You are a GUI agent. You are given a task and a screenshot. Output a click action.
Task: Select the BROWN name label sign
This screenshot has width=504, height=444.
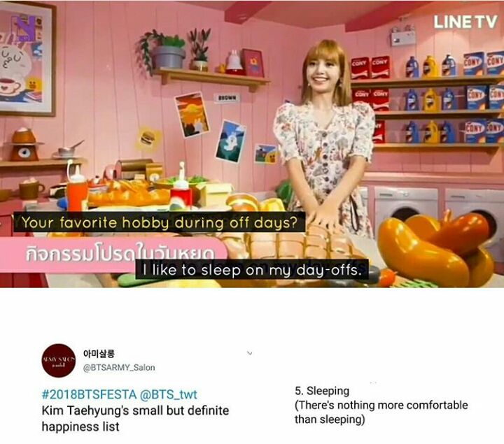tap(227, 98)
